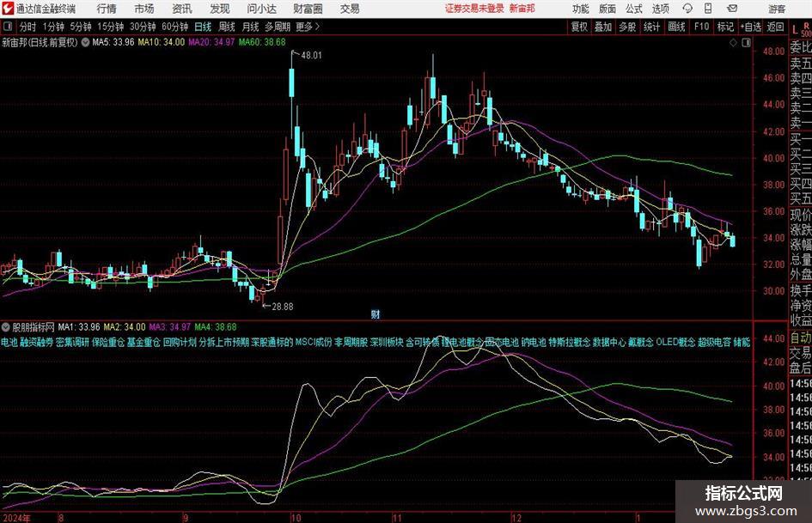Select the 月线 monthly period tab
This screenshot has width=812, height=523.
(x=250, y=27)
